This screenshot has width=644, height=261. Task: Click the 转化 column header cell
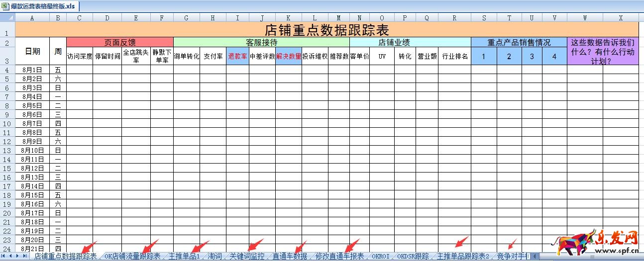coord(405,56)
